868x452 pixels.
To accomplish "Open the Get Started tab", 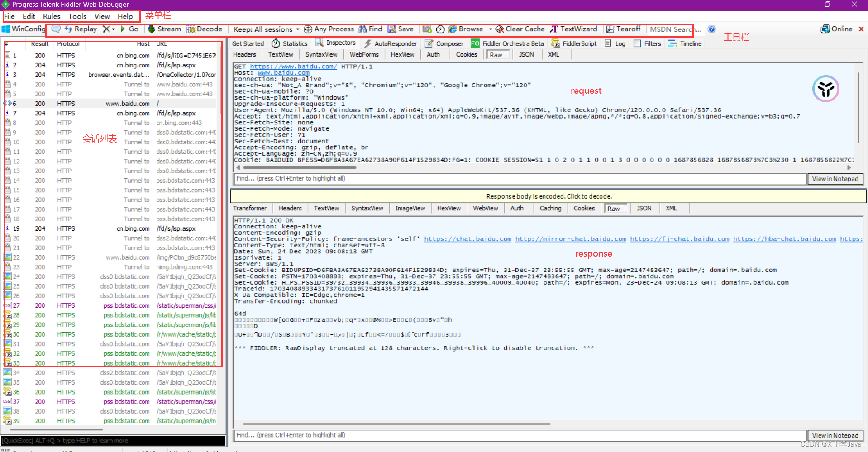I will click(x=248, y=43).
